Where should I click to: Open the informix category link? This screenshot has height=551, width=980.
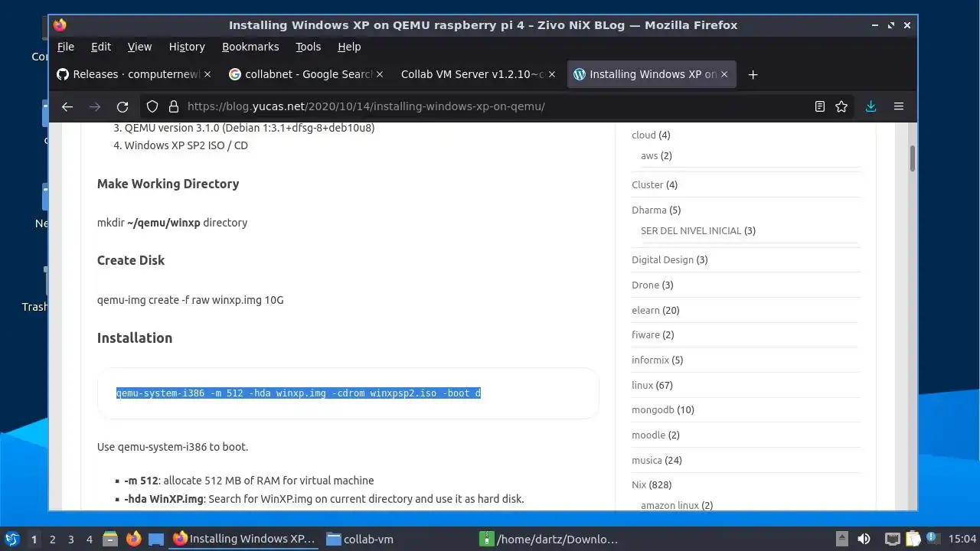[650, 360]
